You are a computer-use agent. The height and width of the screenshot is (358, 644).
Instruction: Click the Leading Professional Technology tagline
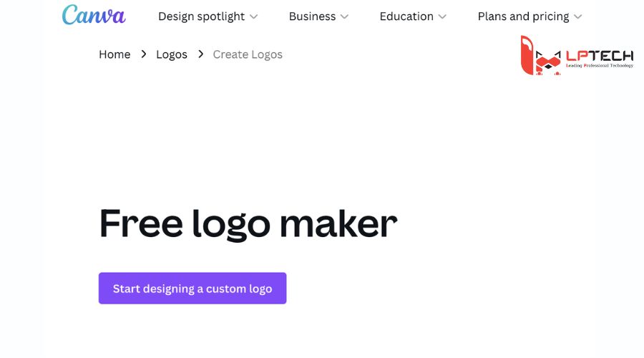coord(599,65)
